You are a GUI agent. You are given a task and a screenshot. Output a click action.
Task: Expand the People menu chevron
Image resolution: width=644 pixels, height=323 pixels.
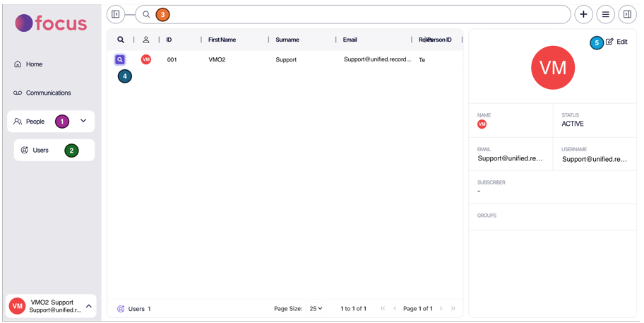click(83, 121)
